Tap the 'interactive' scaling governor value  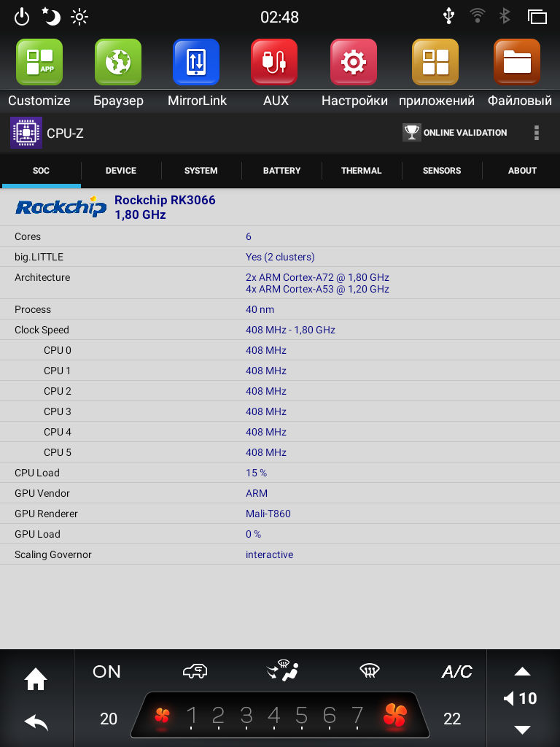tap(270, 554)
